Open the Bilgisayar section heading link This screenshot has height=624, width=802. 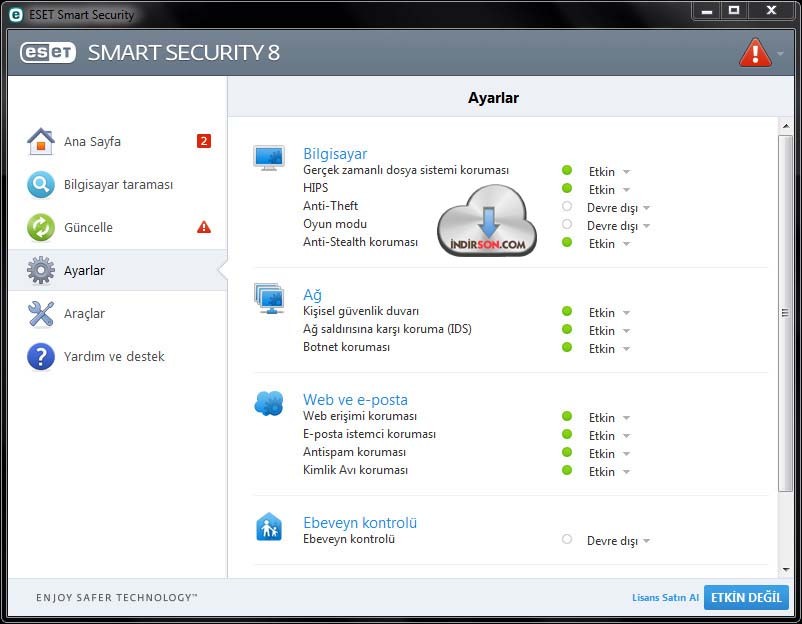tap(335, 153)
